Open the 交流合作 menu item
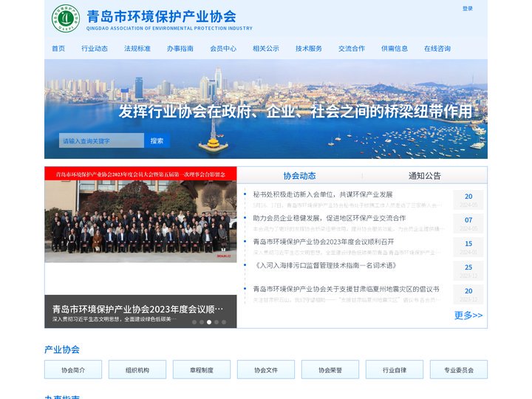Screen dimensions: 532x399 click(x=352, y=49)
